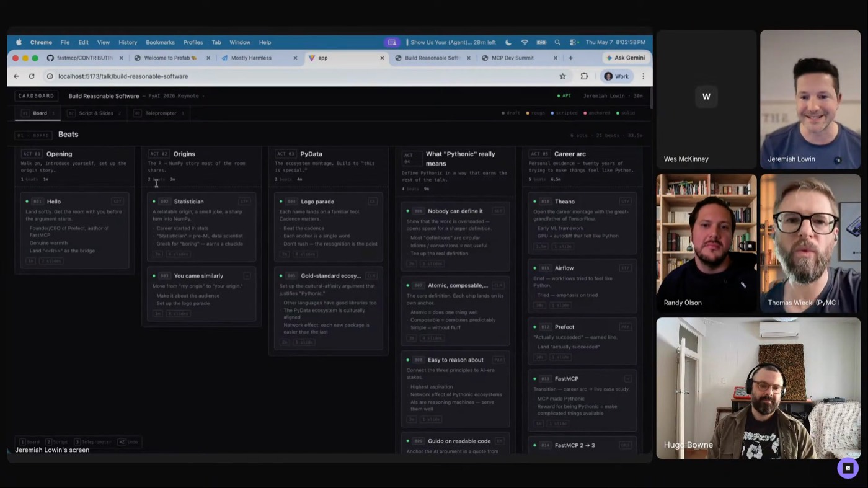Select the Script & Slides tab

click(x=93, y=113)
